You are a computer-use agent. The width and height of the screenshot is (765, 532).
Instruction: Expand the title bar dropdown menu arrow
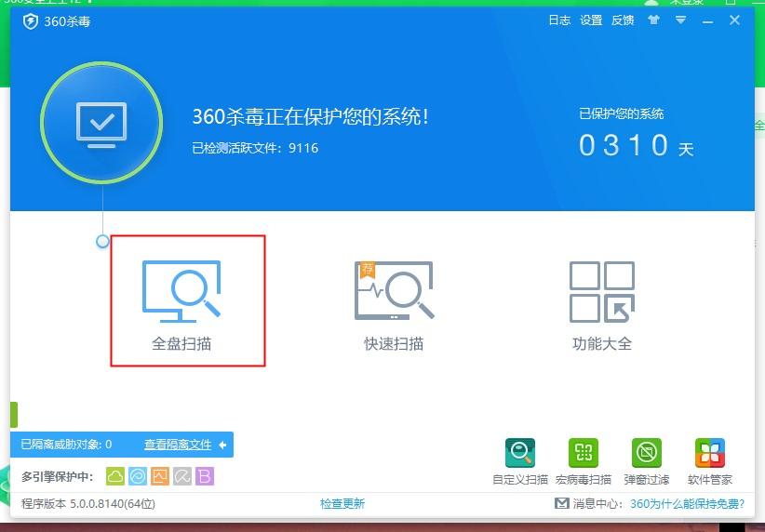680,20
